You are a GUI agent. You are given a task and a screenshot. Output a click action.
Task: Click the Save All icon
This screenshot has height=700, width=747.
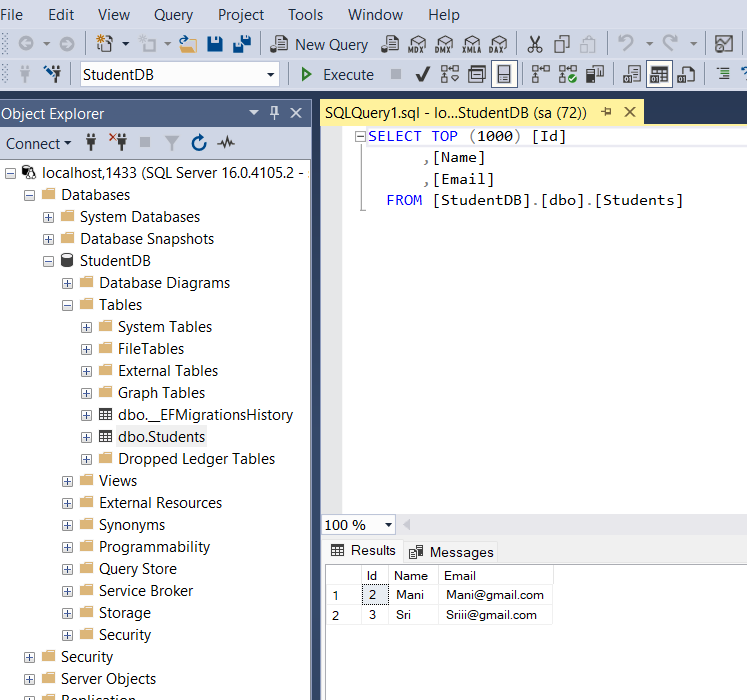pos(242,44)
